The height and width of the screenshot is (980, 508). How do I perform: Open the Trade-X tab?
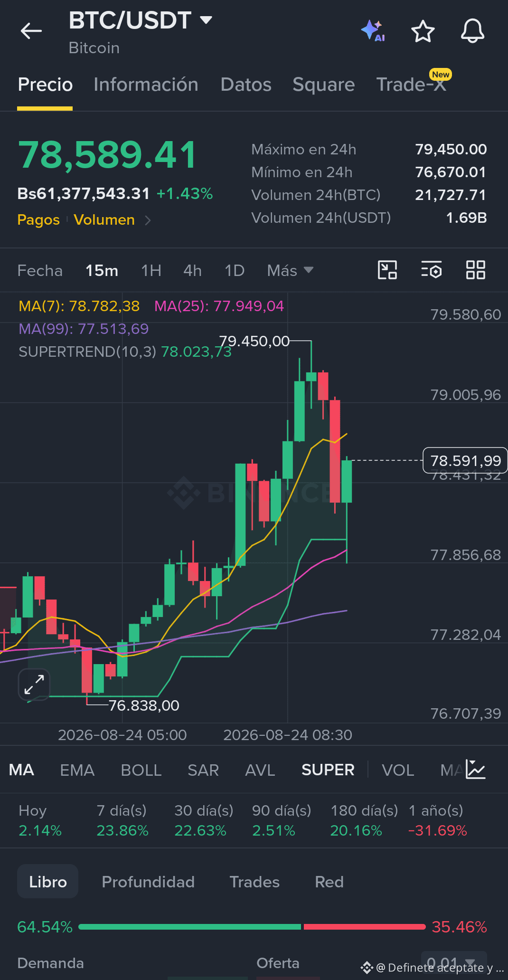411,85
